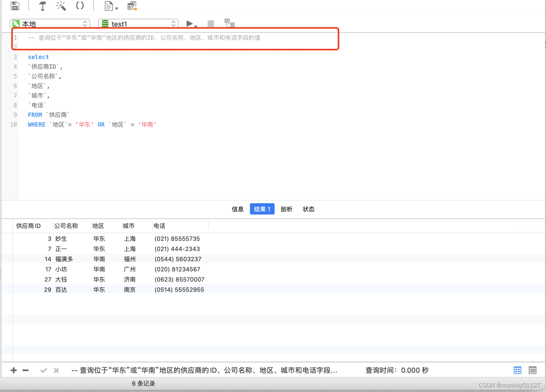Click the comment text on line 1
Viewport: 546px width, 392px height.
click(x=144, y=38)
